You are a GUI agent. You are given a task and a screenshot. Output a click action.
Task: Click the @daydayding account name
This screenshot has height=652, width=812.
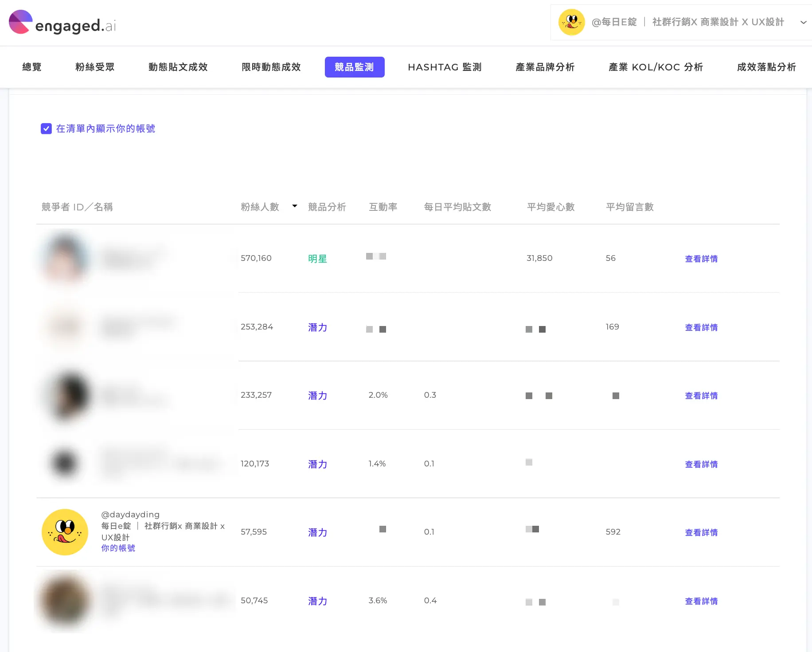click(130, 514)
